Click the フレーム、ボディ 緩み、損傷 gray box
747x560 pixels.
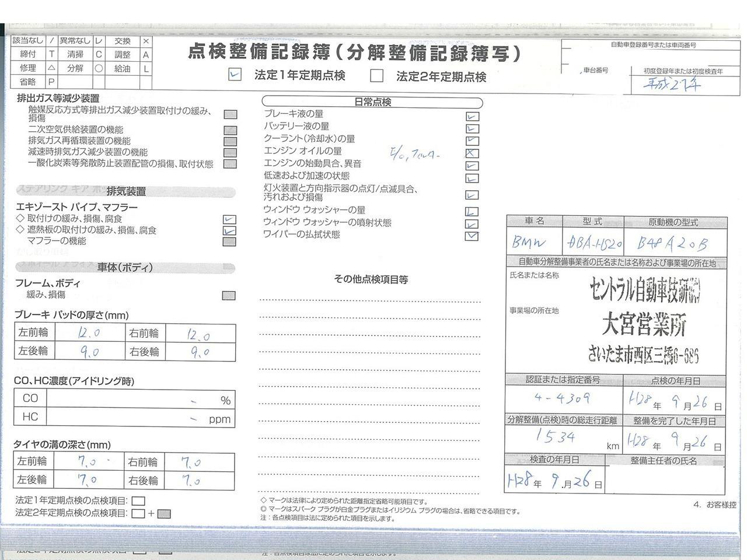[x=229, y=296]
